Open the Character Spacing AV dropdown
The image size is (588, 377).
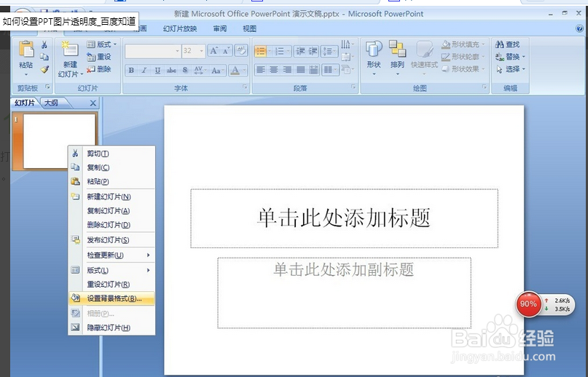pos(200,70)
